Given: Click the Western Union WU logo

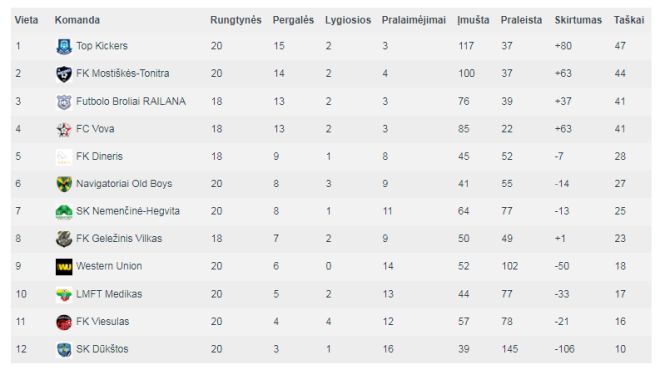Looking at the screenshot, I should coord(64,266).
